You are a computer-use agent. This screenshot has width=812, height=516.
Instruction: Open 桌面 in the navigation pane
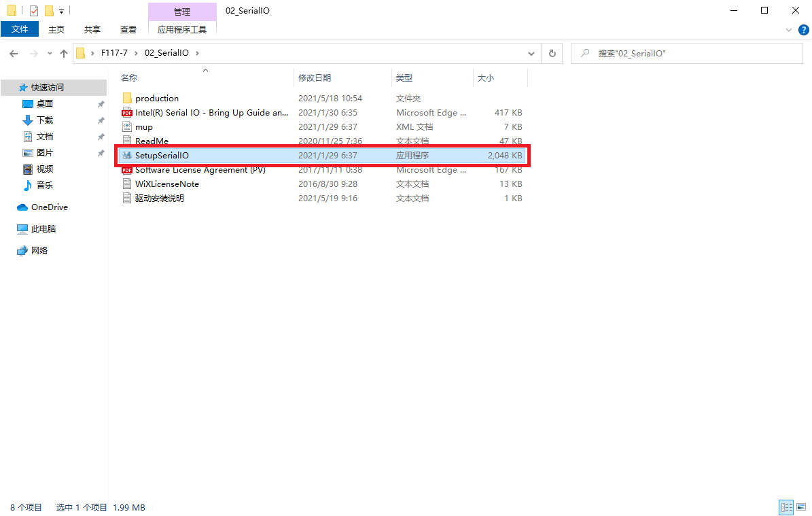[x=45, y=103]
